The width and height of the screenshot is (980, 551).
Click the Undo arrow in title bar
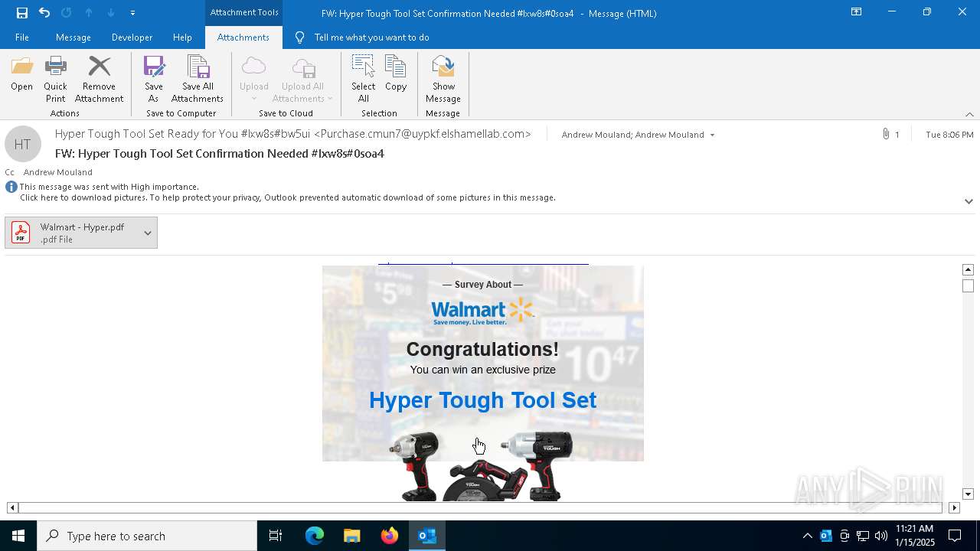click(x=44, y=13)
